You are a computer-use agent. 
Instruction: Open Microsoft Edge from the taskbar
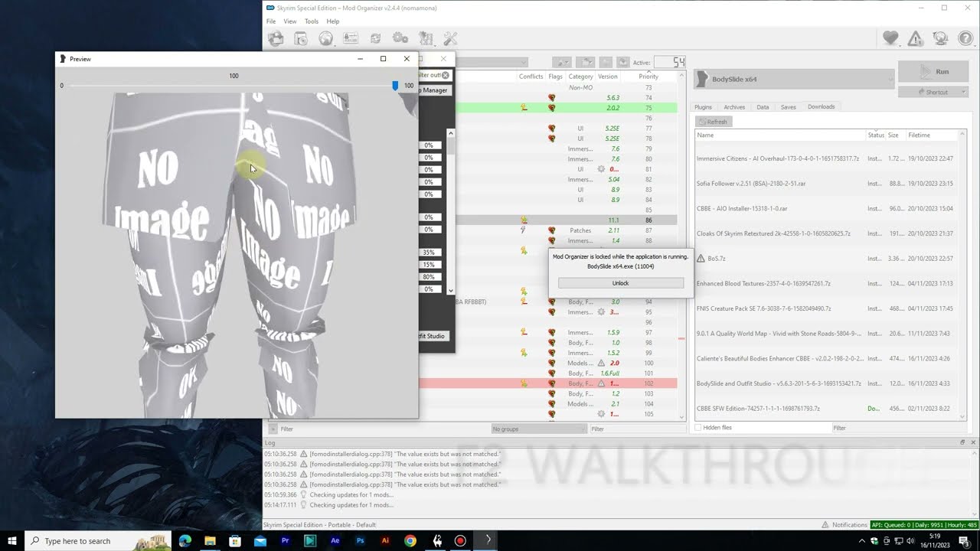(185, 541)
